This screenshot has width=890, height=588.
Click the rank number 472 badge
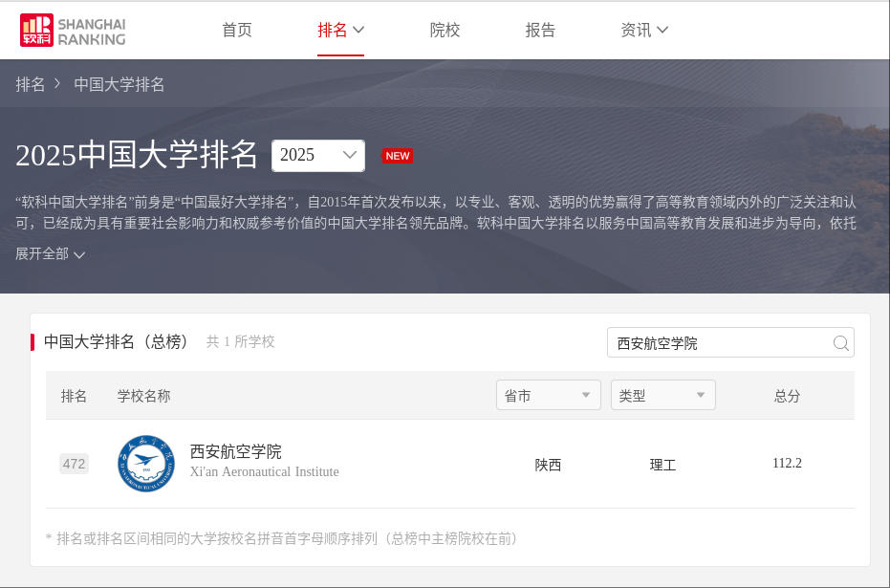pyautogui.click(x=74, y=465)
